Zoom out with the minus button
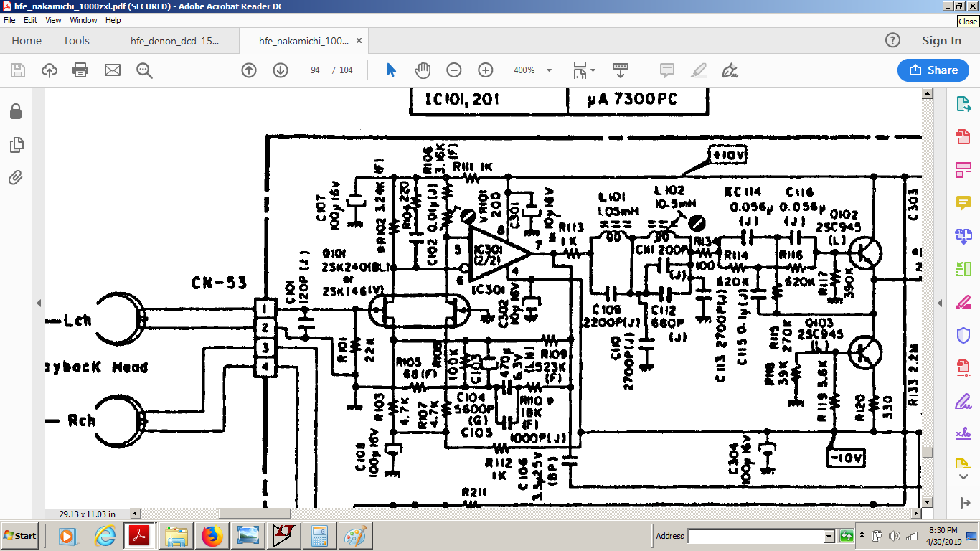 click(454, 70)
